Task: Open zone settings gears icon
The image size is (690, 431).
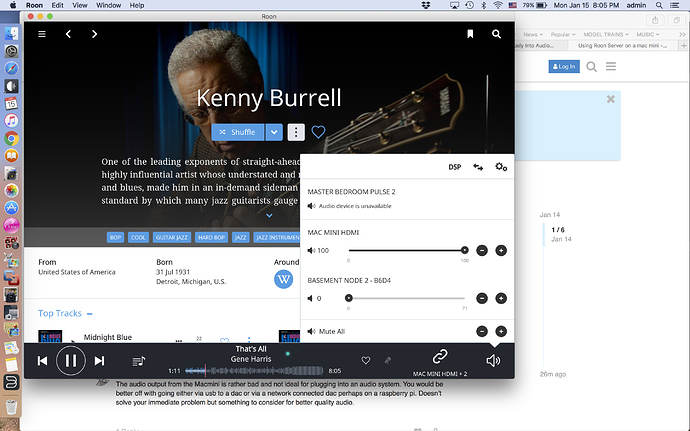Action: [x=501, y=167]
